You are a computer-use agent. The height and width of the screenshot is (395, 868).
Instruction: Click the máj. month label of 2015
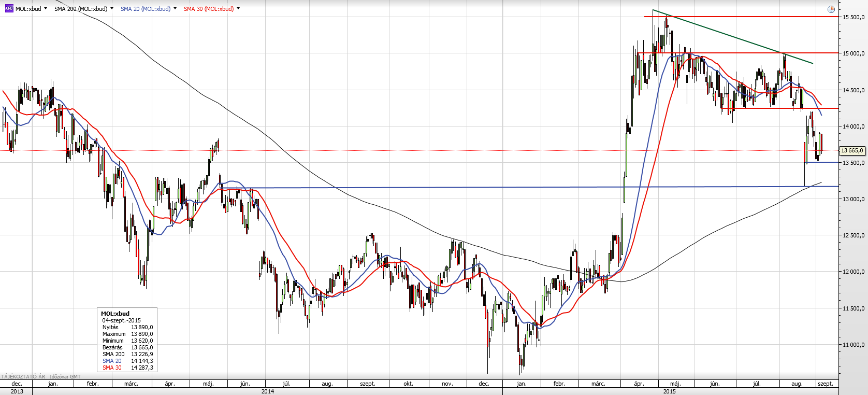(x=675, y=384)
